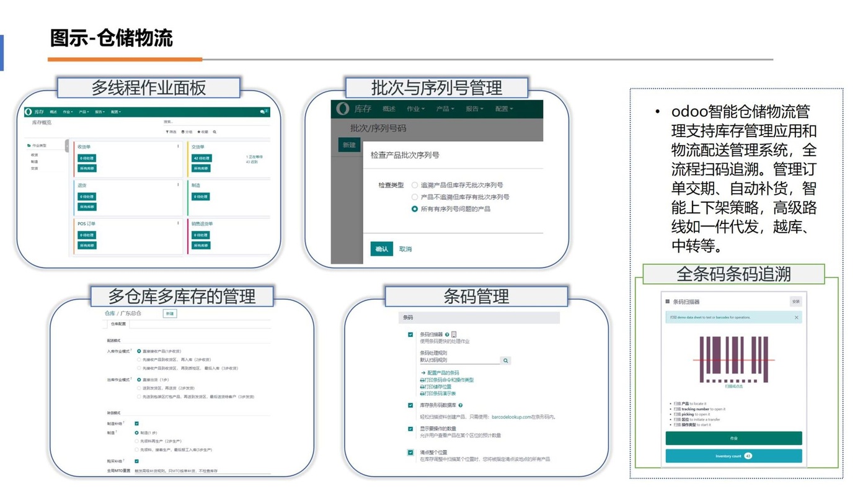
Task: Open the 分组 group-by option
Action: (187, 132)
